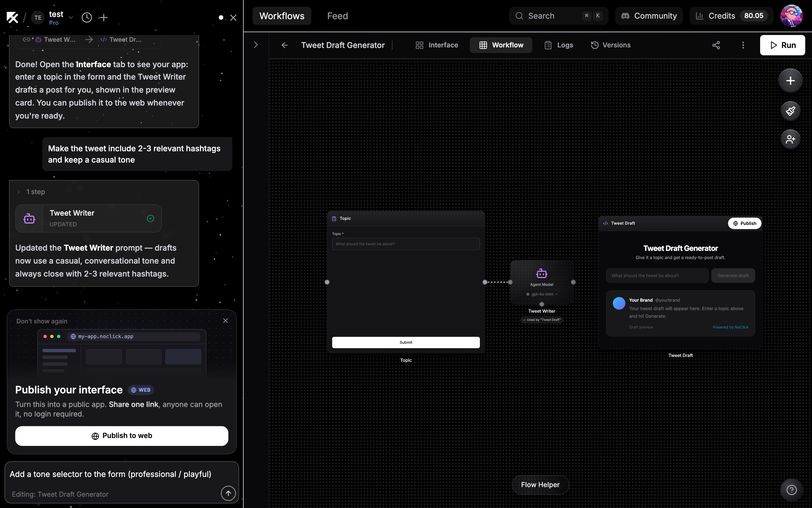Start a new chat with plus icon
This screenshot has width=812, height=508.
point(104,17)
